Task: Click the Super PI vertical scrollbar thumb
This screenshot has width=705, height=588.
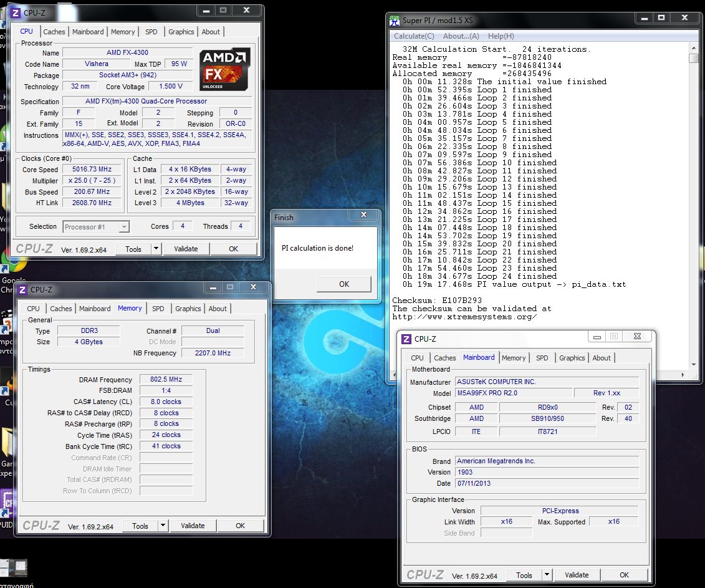Action: click(x=693, y=58)
